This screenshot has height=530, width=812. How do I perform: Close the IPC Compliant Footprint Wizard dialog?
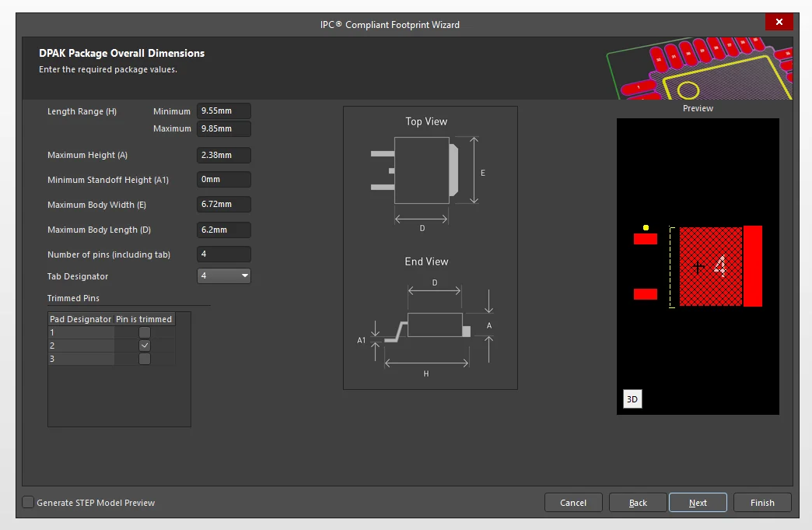click(x=779, y=22)
